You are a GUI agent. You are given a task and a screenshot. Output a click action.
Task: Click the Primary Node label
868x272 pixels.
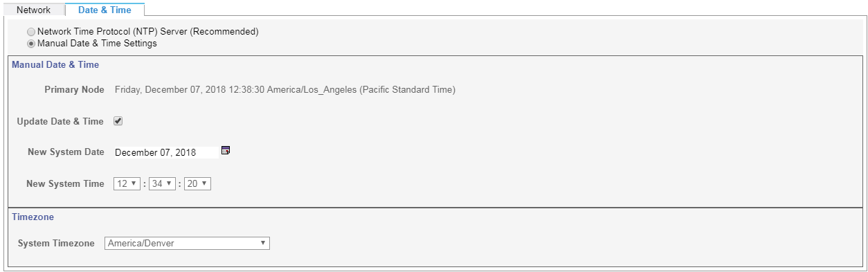tap(74, 90)
